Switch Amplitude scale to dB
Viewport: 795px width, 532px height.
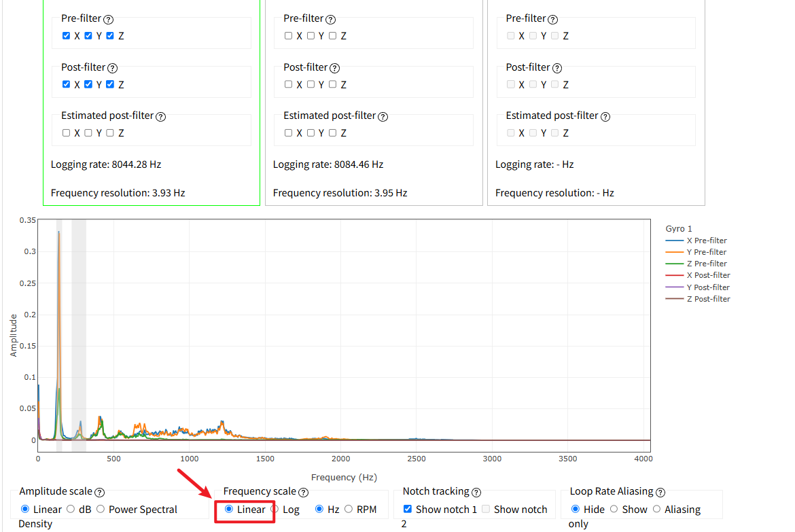[x=71, y=509]
